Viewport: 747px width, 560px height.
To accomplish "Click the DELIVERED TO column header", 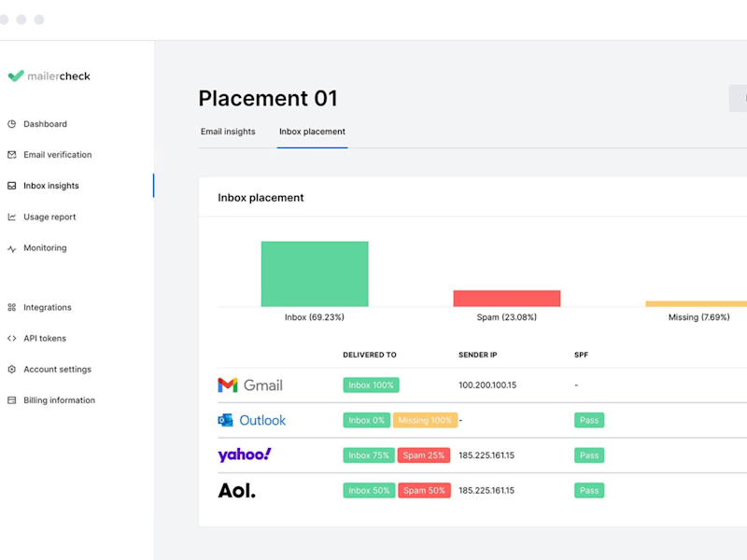I will click(x=370, y=355).
